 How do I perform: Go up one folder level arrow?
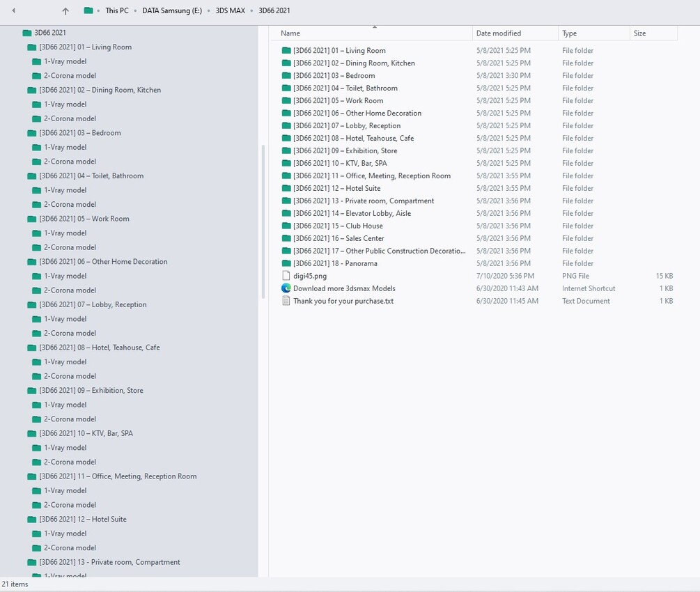[x=65, y=10]
